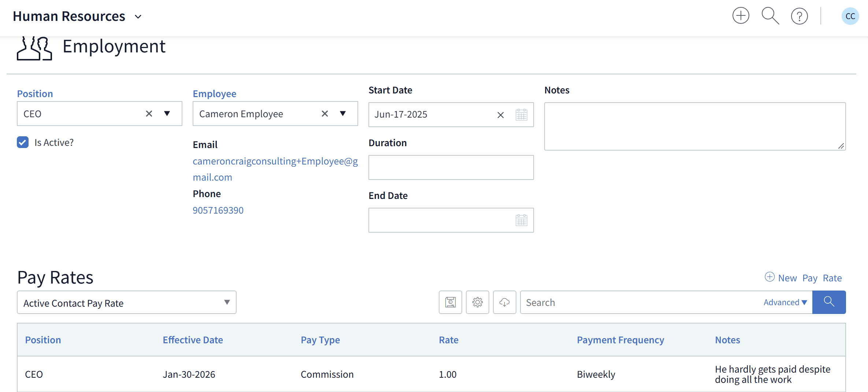Sort by the Effective Date column header
868x392 pixels.
(x=193, y=340)
